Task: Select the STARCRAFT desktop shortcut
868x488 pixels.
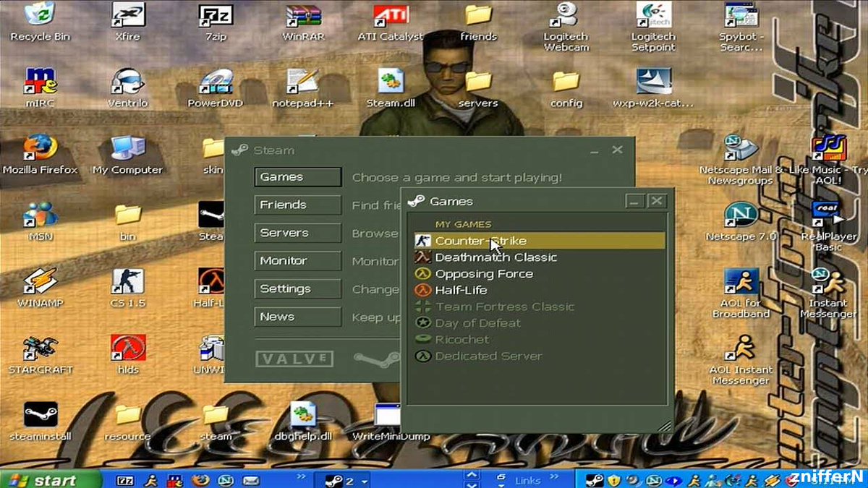Action: pos(40,354)
